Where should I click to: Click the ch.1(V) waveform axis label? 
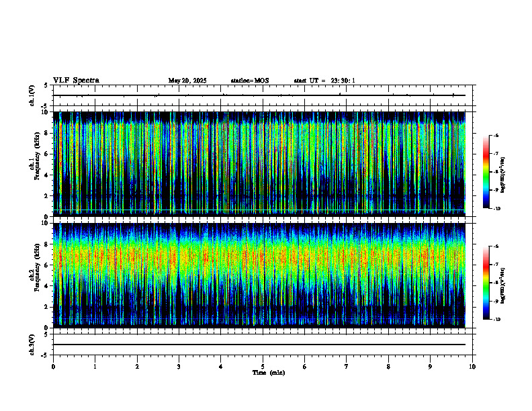click(32, 95)
